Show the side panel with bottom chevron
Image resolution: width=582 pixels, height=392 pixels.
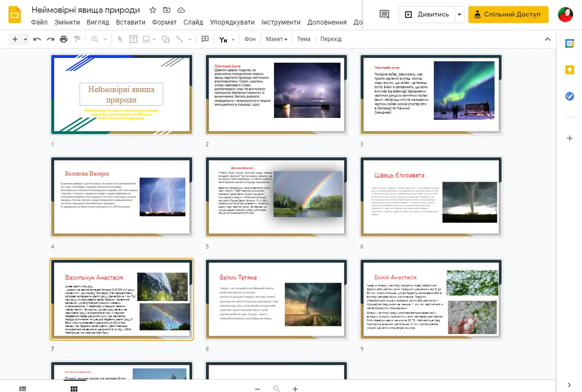click(x=570, y=385)
